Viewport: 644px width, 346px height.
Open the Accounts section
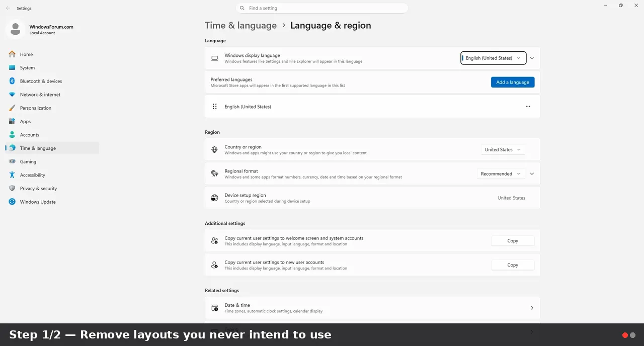coord(52,135)
